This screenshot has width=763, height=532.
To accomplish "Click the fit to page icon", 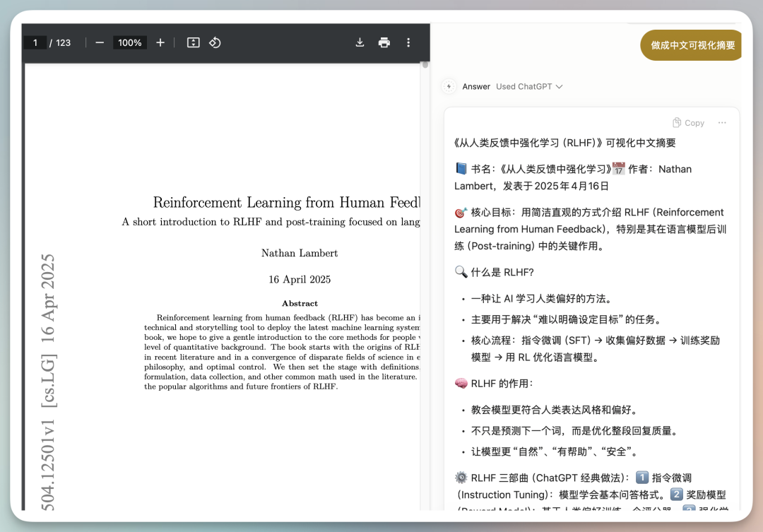I will tap(193, 42).
